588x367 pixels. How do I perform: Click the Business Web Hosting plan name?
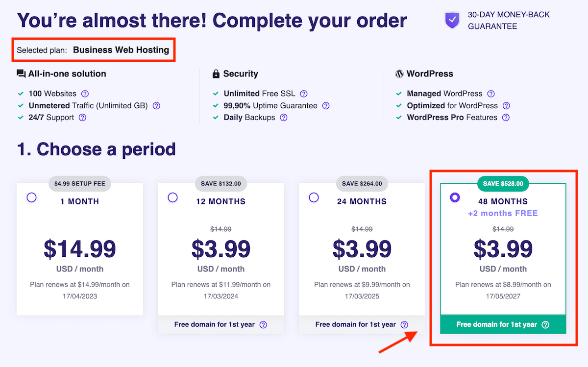pos(121,50)
